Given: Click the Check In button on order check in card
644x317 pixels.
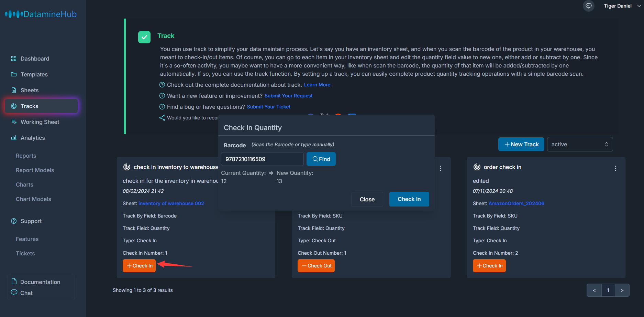Looking at the screenshot, I should coord(489,266).
